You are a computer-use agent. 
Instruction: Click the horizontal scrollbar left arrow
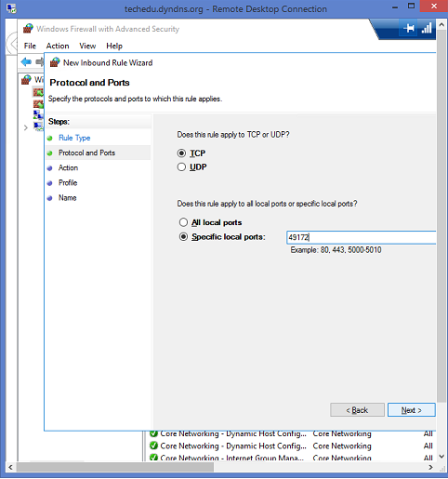pos(10,467)
